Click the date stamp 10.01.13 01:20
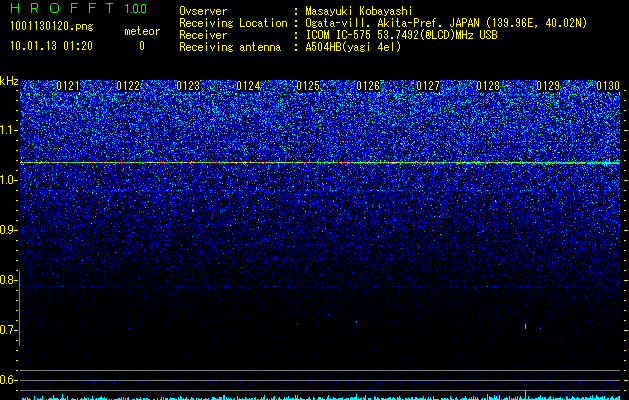This screenshot has height=400, width=629. 51,46
